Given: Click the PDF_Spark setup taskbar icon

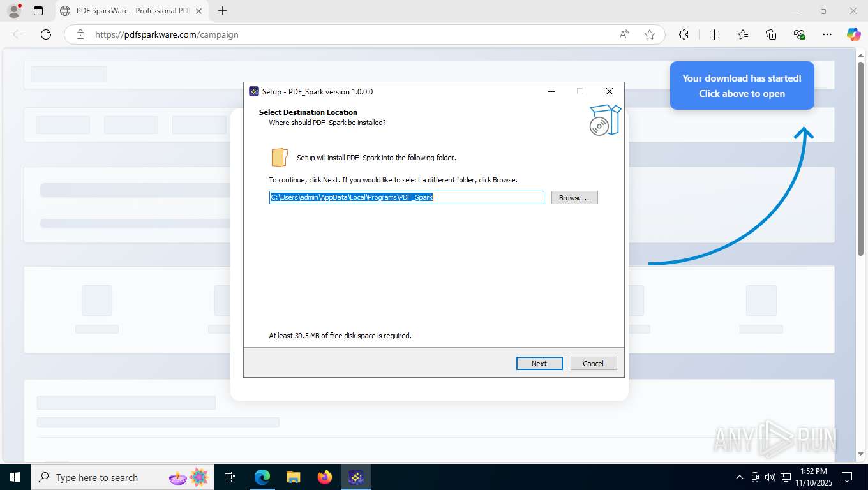Looking at the screenshot, I should (x=356, y=477).
